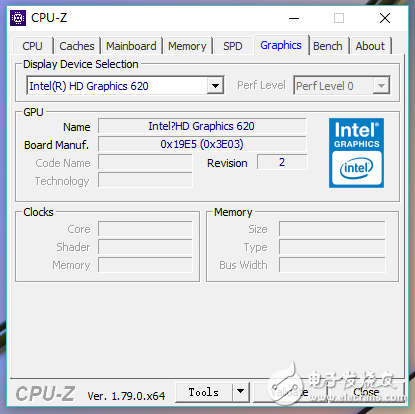Click the GPU Name field value
The height and width of the screenshot is (414, 415).
point(202,126)
